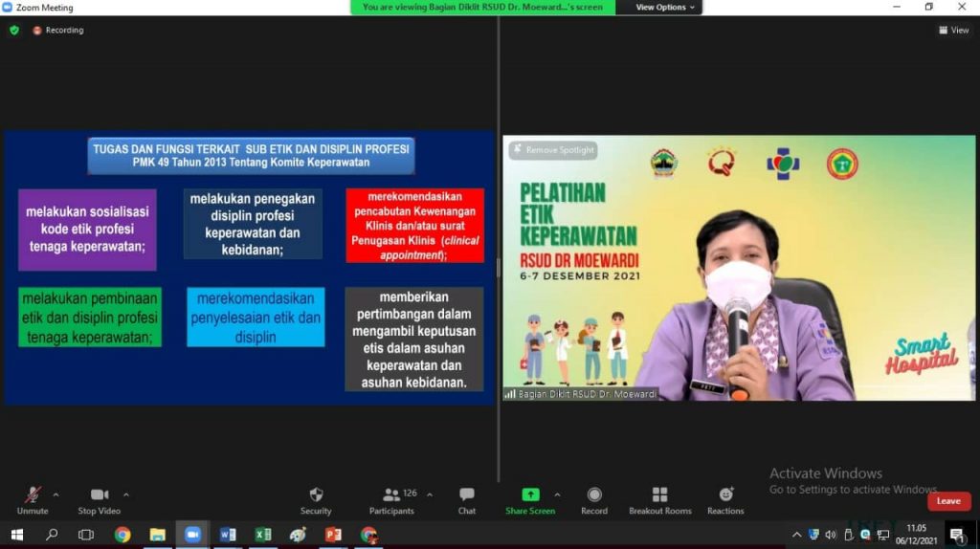Open the Security shield menu
Image resolution: width=980 pixels, height=549 pixels.
(316, 501)
